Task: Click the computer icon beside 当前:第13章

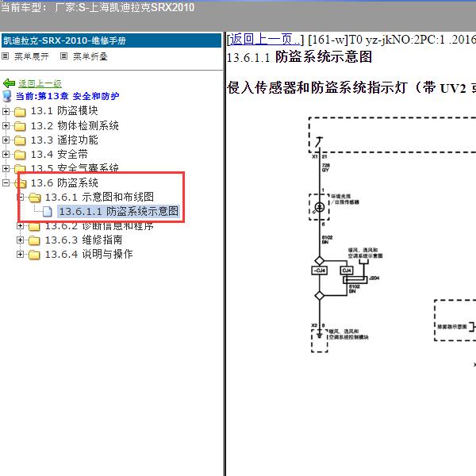Action: click(x=6, y=96)
